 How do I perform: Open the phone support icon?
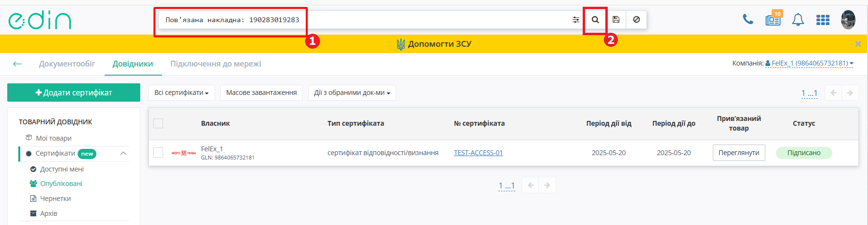[748, 19]
